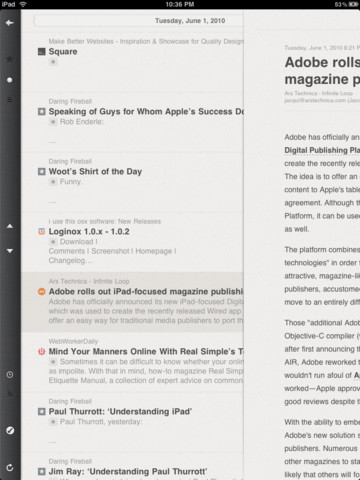Click 'Daring Fireball' label above 'Woot's Shirt' article
Screen dimensions: 360x480
pos(70,161)
